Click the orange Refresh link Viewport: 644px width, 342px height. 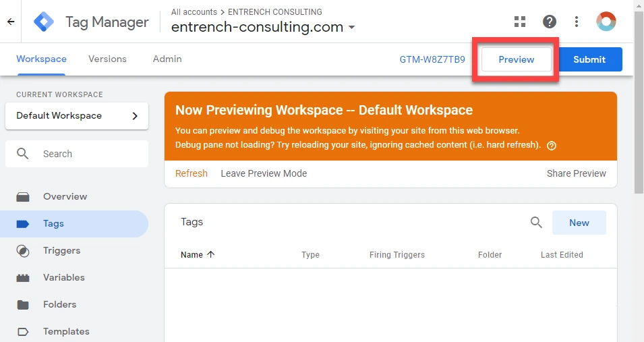[x=192, y=173]
